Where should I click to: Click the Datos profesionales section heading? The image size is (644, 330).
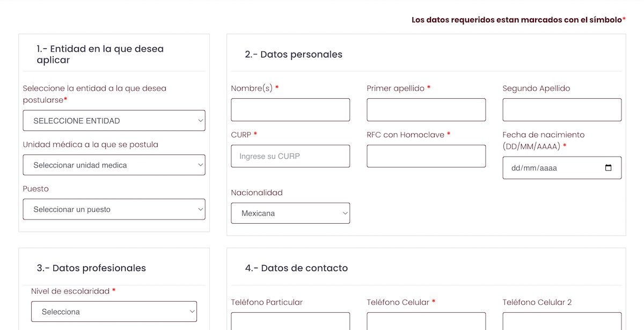click(x=91, y=268)
